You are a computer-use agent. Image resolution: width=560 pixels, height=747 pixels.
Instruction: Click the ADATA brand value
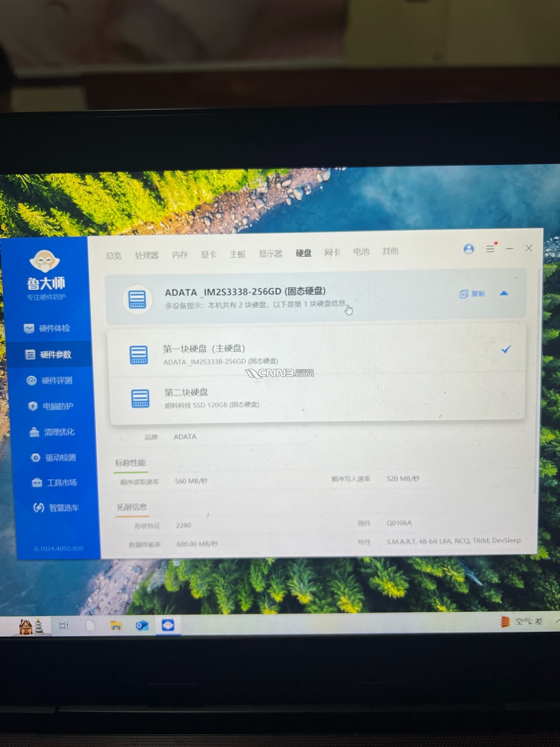[185, 436]
